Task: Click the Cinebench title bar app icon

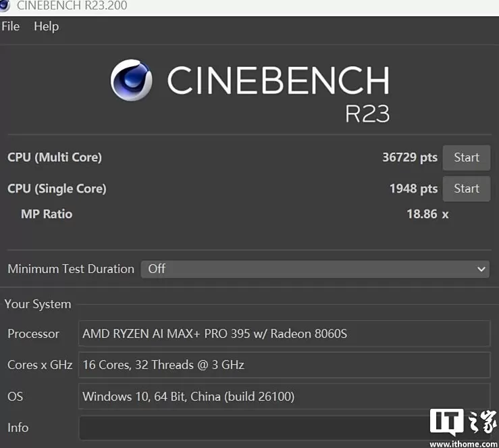Action: [x=4, y=5]
